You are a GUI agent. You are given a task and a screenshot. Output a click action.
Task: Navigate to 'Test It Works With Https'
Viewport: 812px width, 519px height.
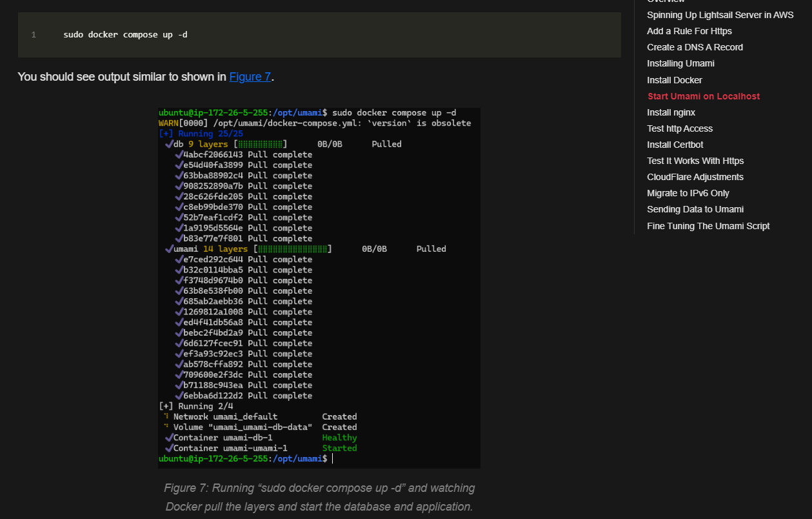coord(695,161)
